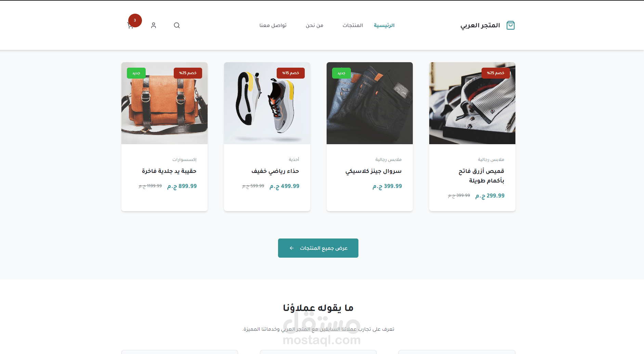Viewport: 644px width, 354px height.
Task: Open the المنتجات menu item
Action: (353, 25)
